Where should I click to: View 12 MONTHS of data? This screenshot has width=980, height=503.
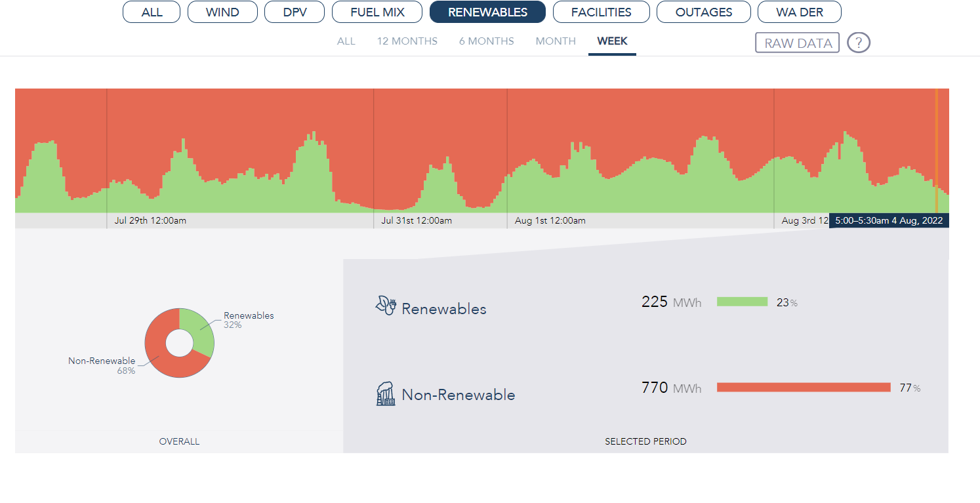[x=407, y=41]
